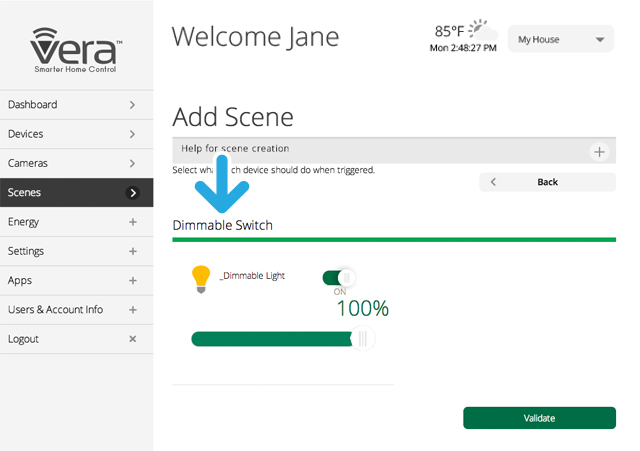The width and height of the screenshot is (640, 451).
Task: Click the X icon next to Logout
Action: (132, 339)
